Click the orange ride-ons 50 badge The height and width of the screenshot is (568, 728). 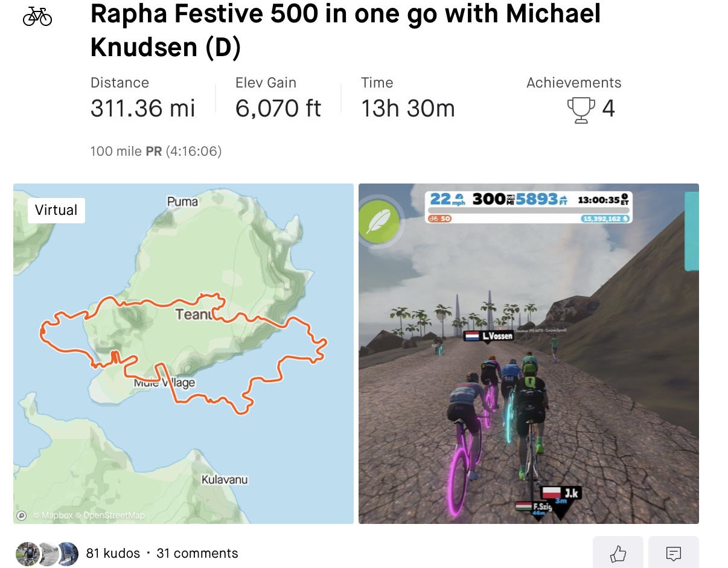click(441, 219)
